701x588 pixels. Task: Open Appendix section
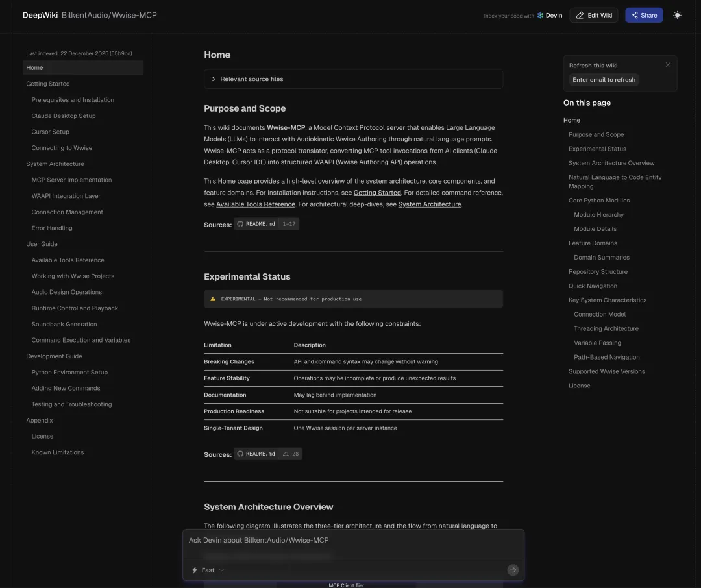tap(40, 421)
